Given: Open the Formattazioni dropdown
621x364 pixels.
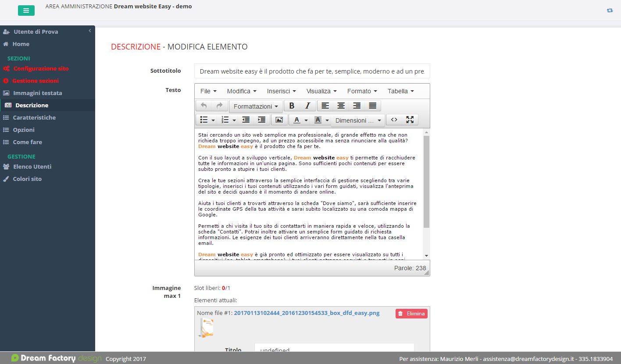Looking at the screenshot, I should click(x=256, y=106).
